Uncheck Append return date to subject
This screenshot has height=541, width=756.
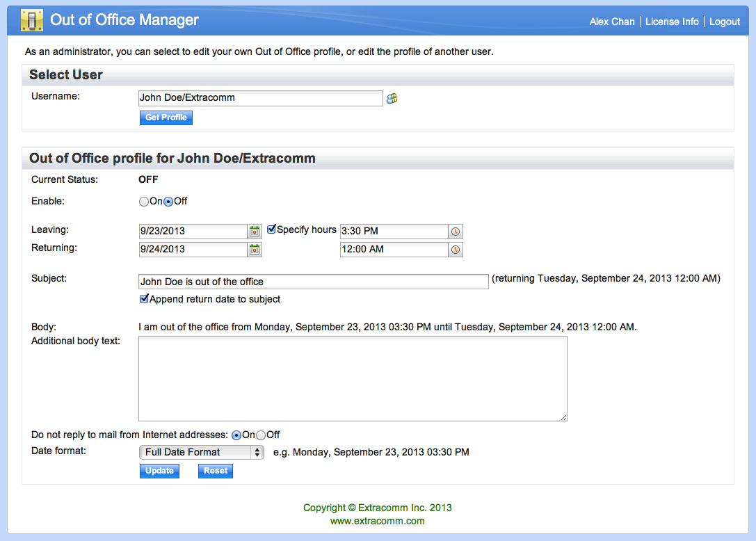145,299
